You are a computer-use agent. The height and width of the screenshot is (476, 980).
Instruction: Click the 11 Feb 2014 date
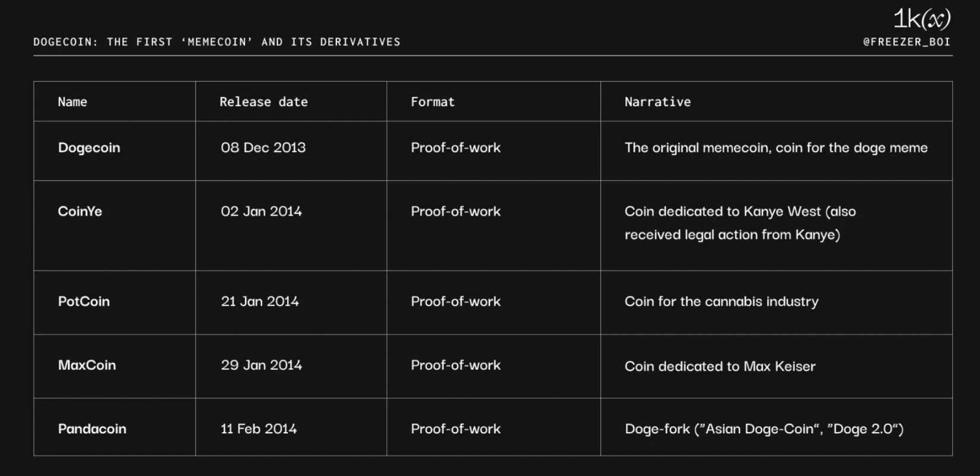259,429
